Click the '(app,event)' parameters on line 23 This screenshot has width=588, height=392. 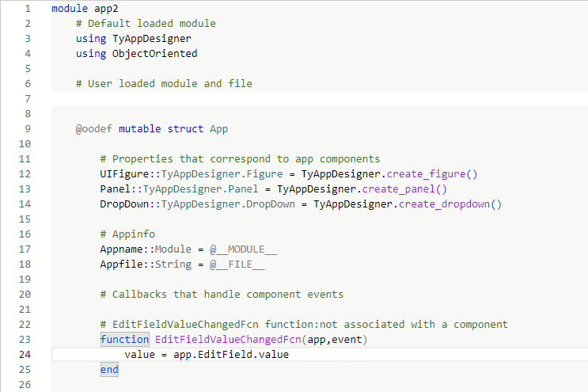(x=335, y=339)
